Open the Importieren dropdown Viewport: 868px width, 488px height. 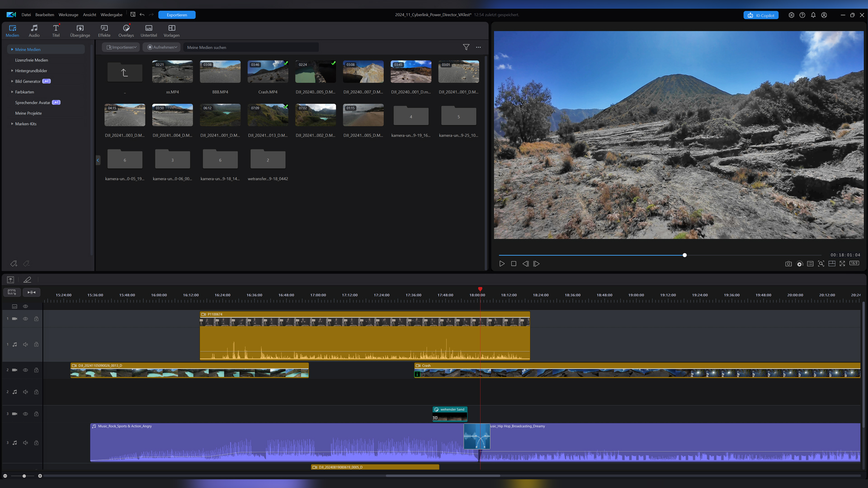(121, 47)
